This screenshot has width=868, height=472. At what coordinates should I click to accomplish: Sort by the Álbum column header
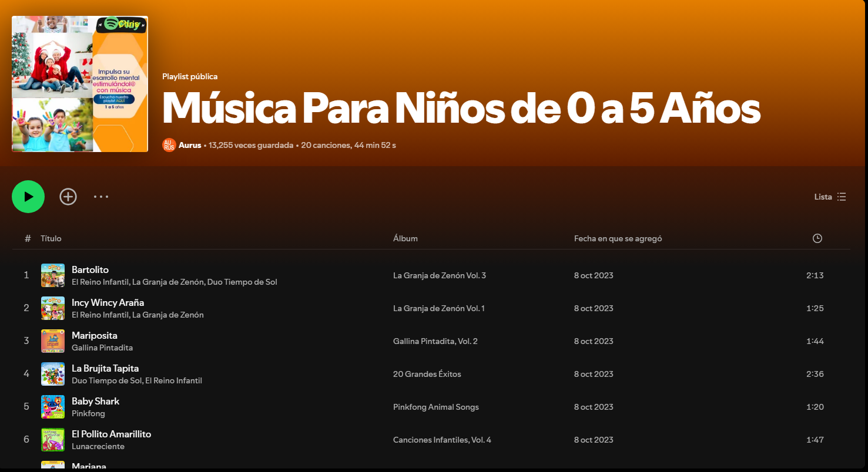click(405, 238)
